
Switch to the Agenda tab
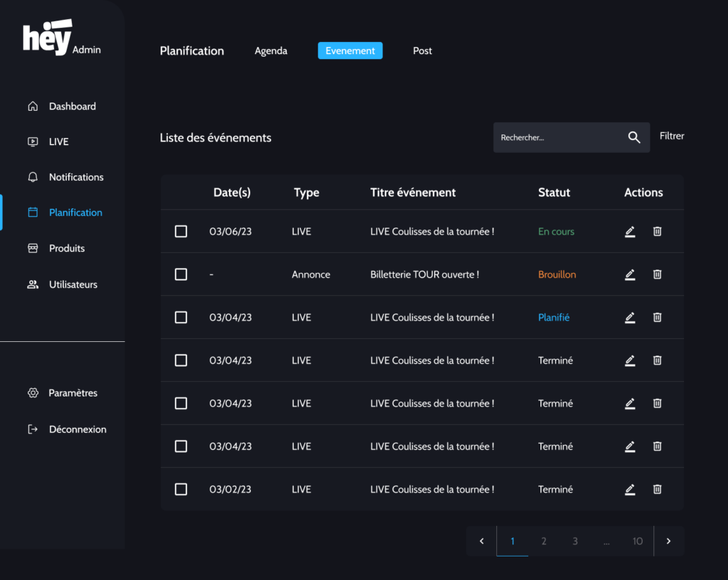(x=271, y=50)
